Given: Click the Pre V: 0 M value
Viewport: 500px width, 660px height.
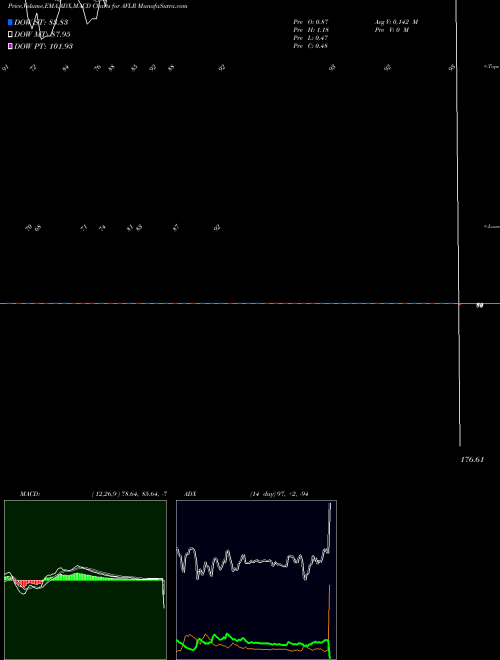Looking at the screenshot, I should coord(392,30).
